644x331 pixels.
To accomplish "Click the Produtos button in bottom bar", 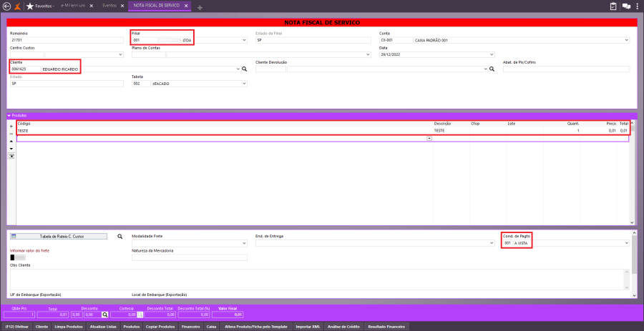I will pos(132,327).
